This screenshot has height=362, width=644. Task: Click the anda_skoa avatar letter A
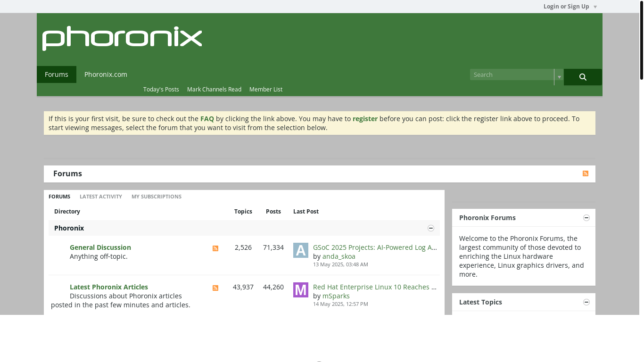click(x=301, y=250)
